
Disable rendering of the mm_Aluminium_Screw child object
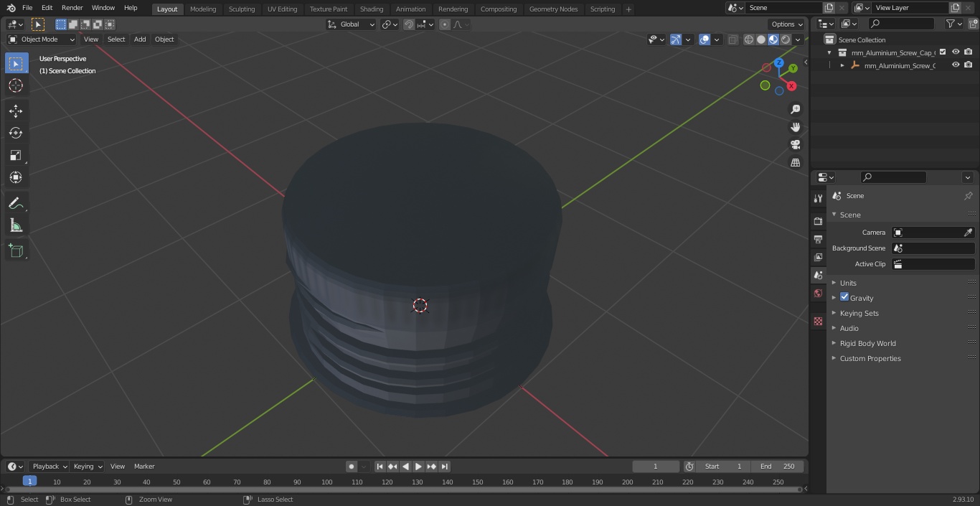click(969, 65)
